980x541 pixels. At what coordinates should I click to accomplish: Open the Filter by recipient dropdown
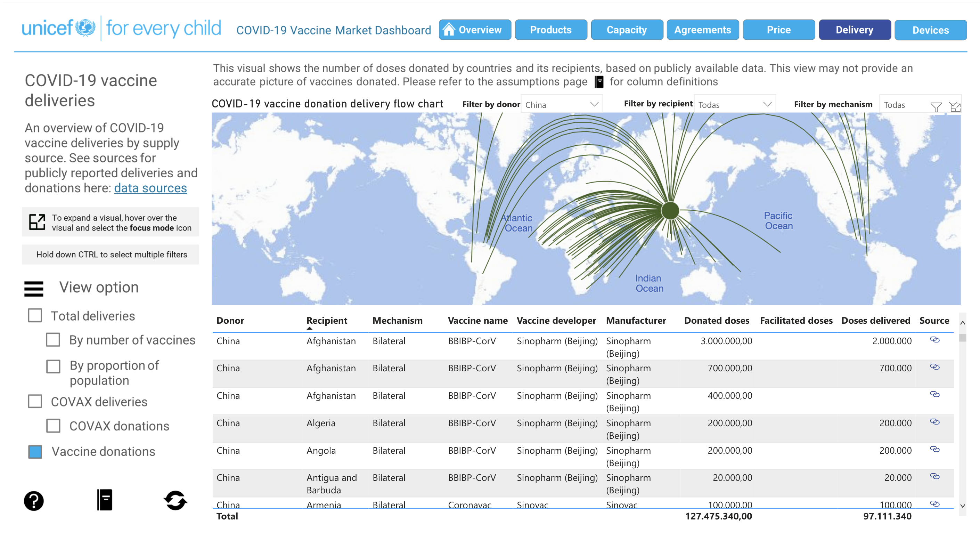tap(735, 105)
